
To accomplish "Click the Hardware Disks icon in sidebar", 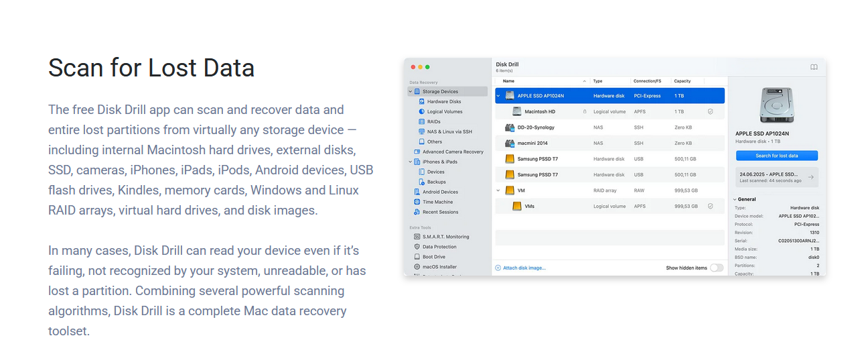I will point(422,101).
